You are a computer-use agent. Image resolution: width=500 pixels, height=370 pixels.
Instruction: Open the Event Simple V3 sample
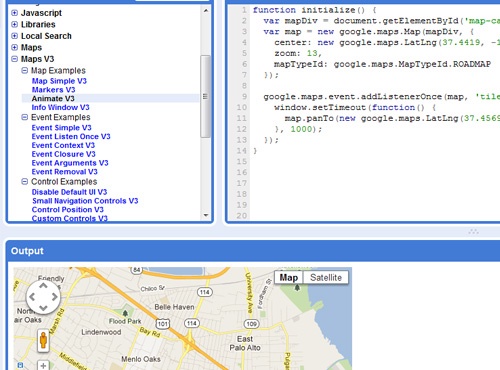(x=61, y=128)
